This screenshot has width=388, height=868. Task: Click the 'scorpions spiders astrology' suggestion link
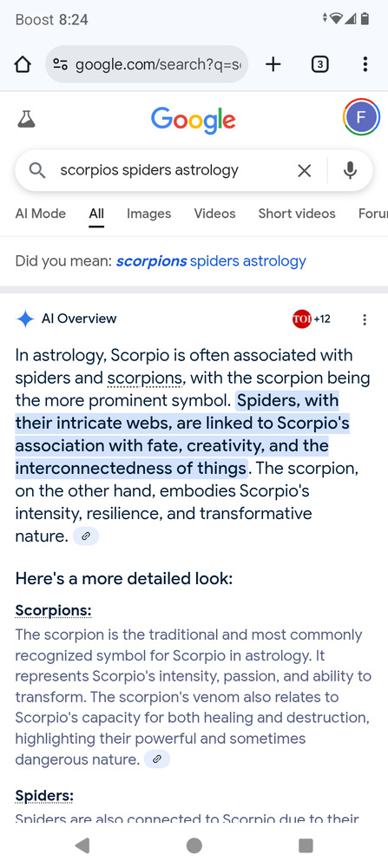click(211, 261)
